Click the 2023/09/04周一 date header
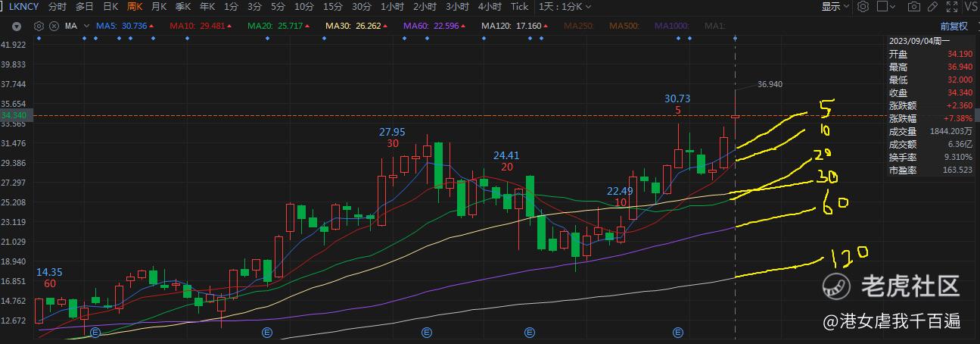980x344 pixels. click(x=919, y=41)
